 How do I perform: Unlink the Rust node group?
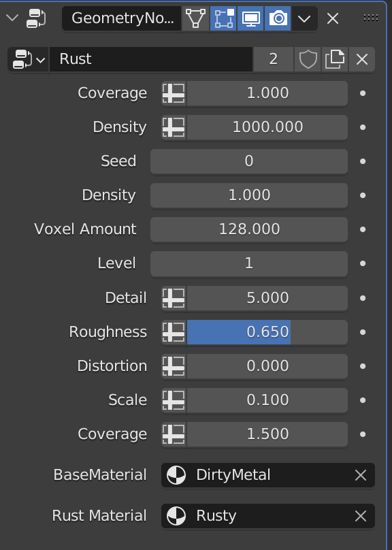362,59
